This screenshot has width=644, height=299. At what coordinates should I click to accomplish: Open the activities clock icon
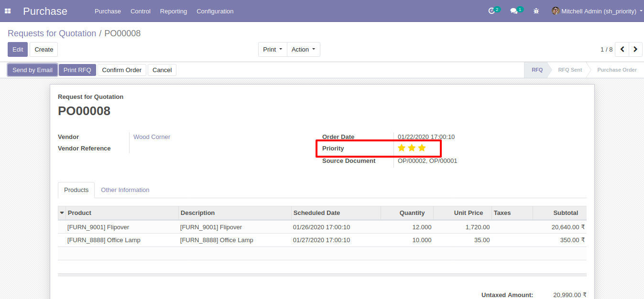[x=491, y=11]
